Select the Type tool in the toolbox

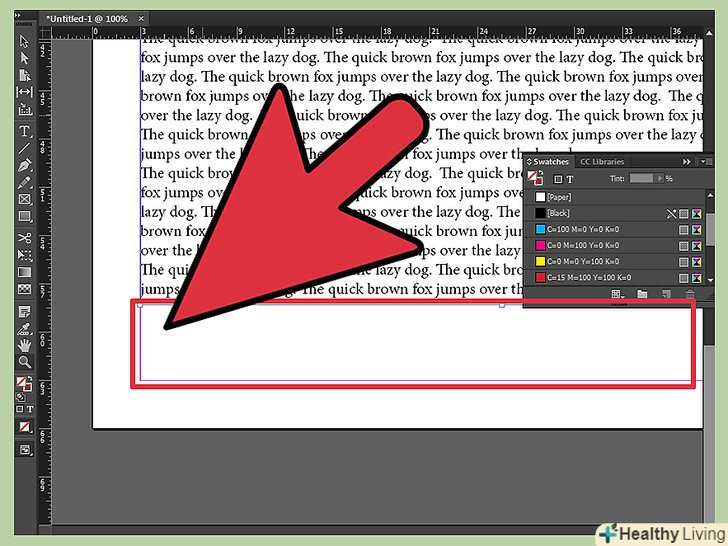tap(25, 131)
